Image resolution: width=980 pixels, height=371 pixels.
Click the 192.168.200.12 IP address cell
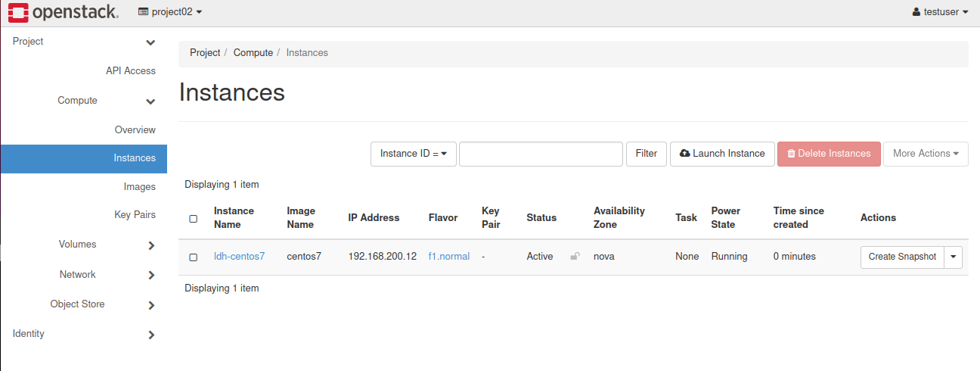click(382, 257)
